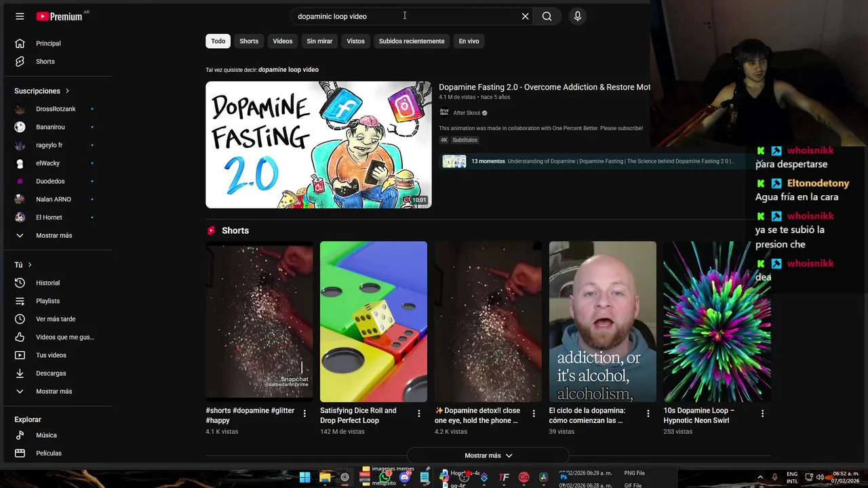Play El ciclo de la dopamina short
The height and width of the screenshot is (488, 868).
pyautogui.click(x=603, y=322)
